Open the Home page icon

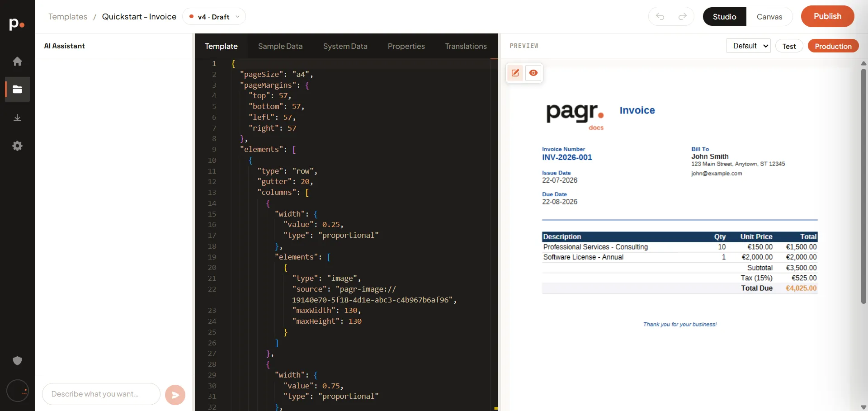point(17,61)
